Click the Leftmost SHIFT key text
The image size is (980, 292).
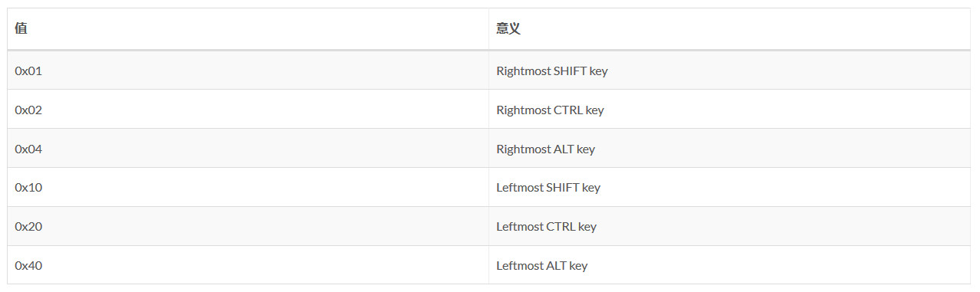[x=548, y=187]
